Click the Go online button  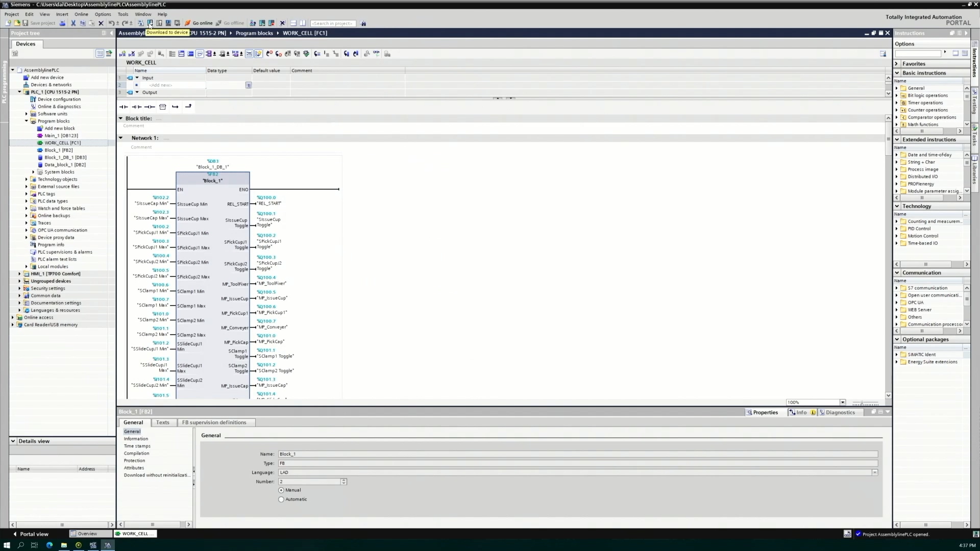[x=199, y=23]
